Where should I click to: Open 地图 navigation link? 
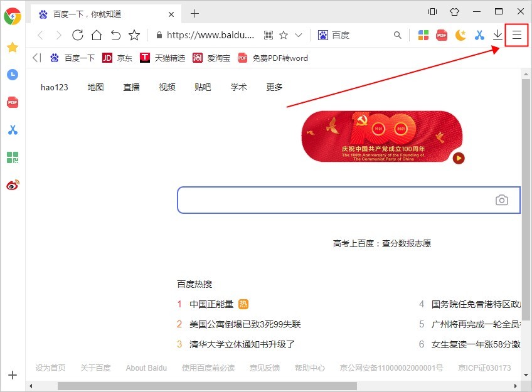tap(95, 87)
